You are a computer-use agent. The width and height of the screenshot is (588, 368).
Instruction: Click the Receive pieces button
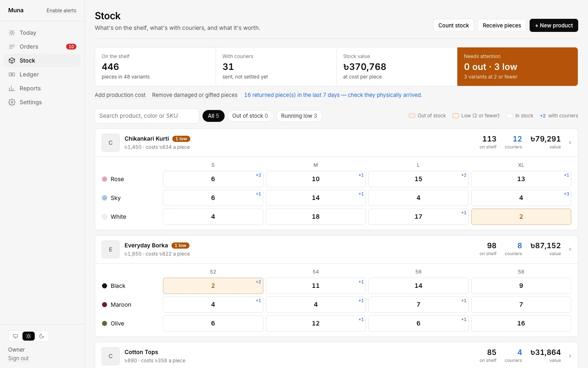click(x=502, y=25)
